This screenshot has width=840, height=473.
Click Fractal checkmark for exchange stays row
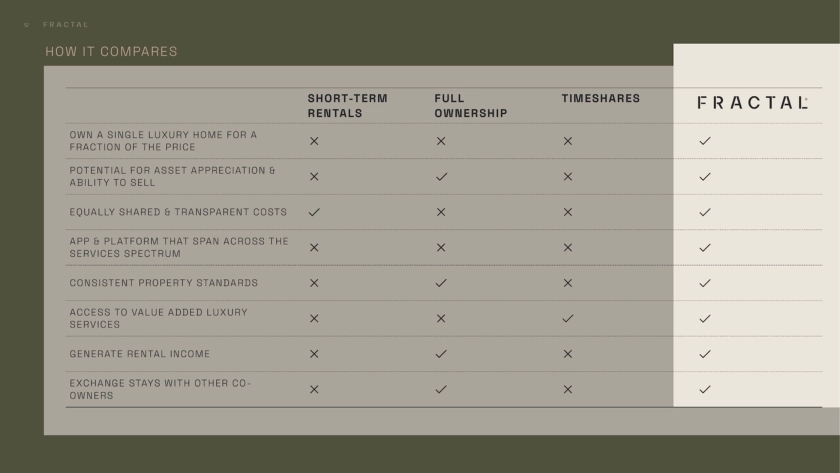coord(705,389)
